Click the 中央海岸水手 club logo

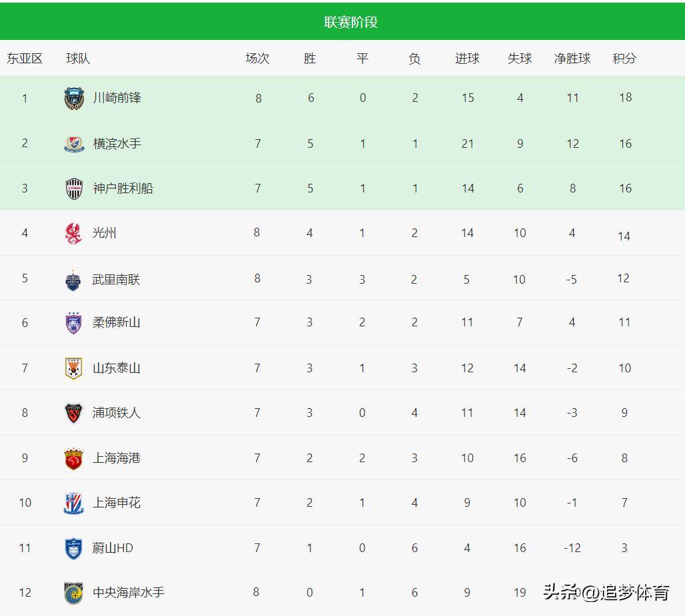(x=73, y=593)
